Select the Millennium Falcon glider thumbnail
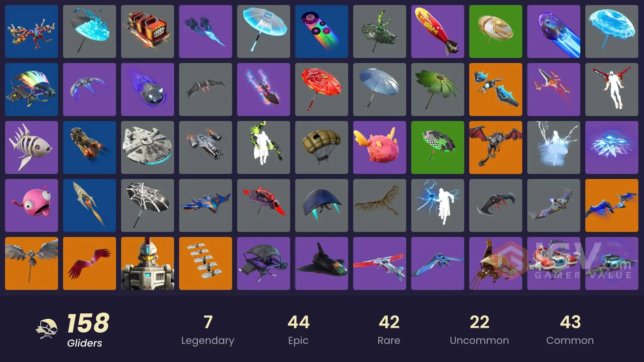Image resolution: width=644 pixels, height=362 pixels. click(148, 147)
